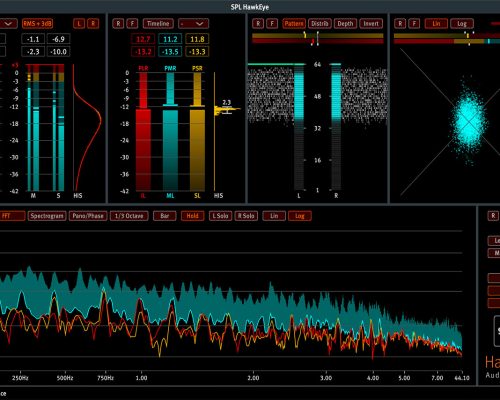Screen dimensions: 500x400
Task: Click the yellow -13.3 loudness readout
Action: (x=197, y=52)
